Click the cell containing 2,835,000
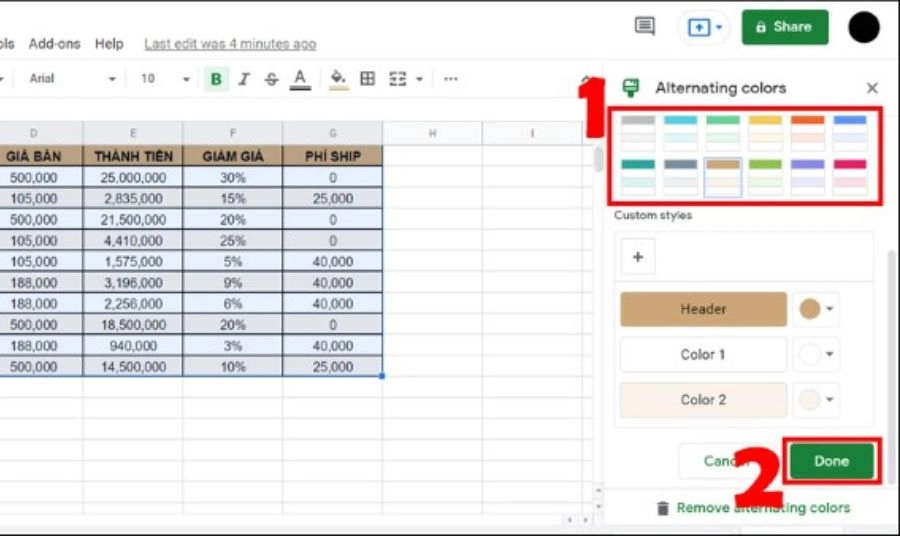The image size is (900, 536). coord(133,199)
